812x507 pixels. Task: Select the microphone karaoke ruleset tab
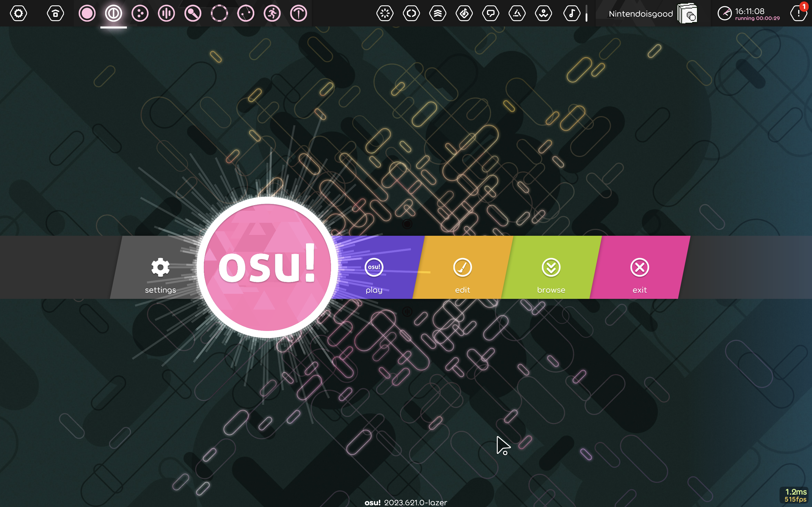click(x=193, y=14)
